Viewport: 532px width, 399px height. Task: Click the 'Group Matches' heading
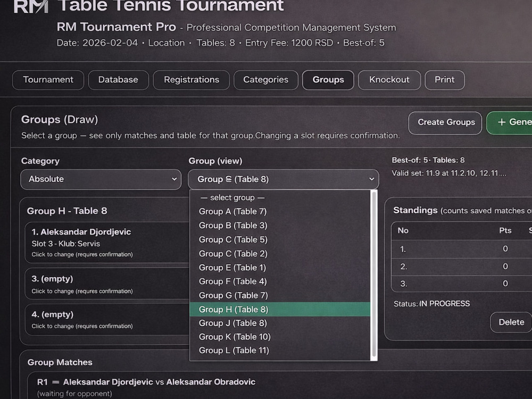[60, 362]
